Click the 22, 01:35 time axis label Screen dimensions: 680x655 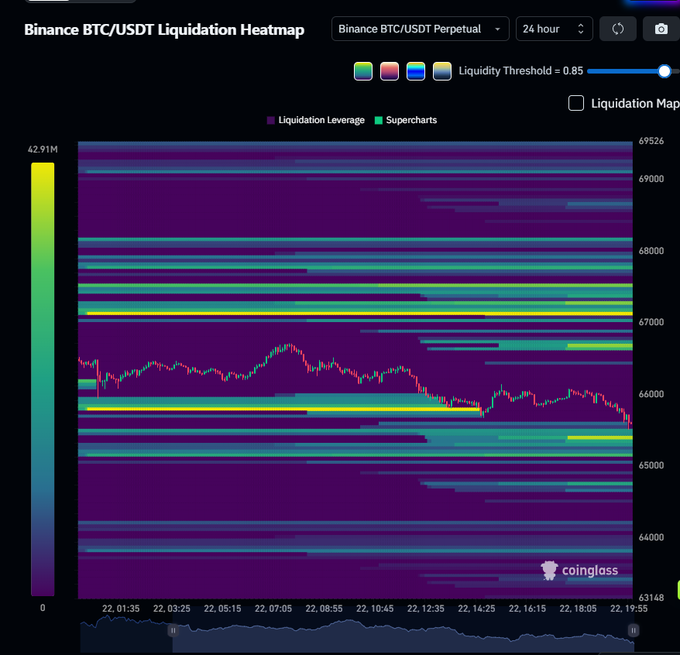coord(121,609)
